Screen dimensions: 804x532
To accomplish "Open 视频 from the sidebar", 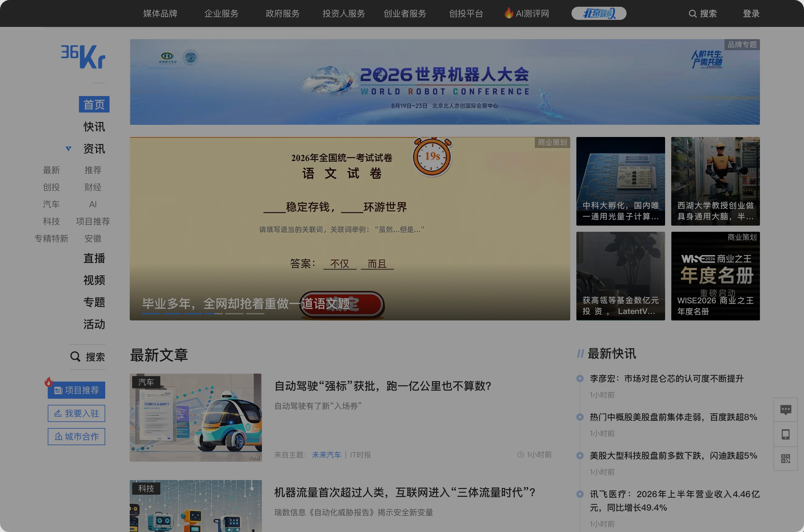I will [x=94, y=280].
